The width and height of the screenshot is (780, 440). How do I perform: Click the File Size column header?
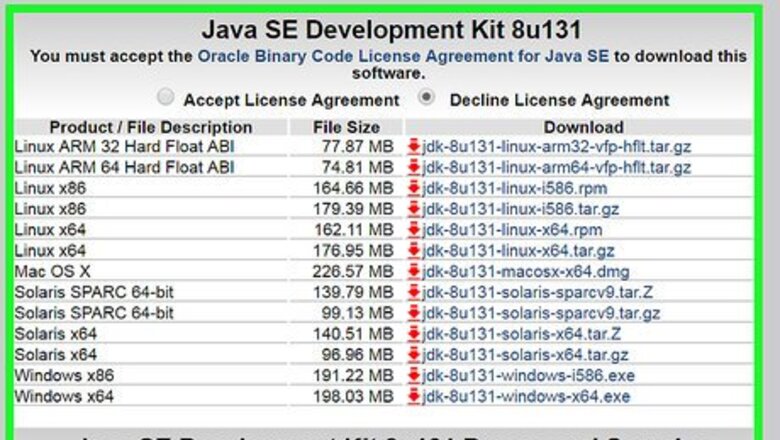[x=346, y=127]
